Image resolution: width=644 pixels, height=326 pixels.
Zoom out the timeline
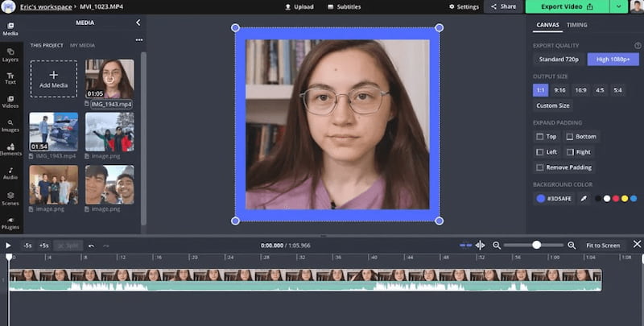497,246
